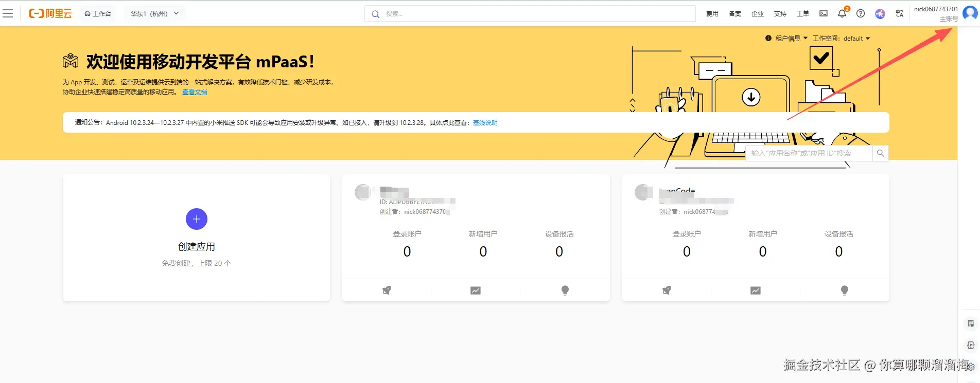Open the lightbulb icon in the middle app card
Screen dimensions: 980x383
tap(565, 290)
